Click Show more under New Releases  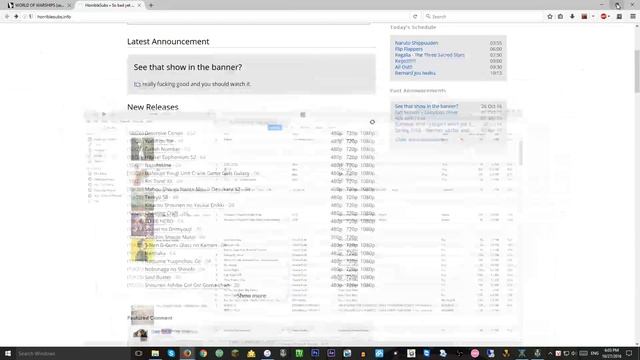(251, 296)
